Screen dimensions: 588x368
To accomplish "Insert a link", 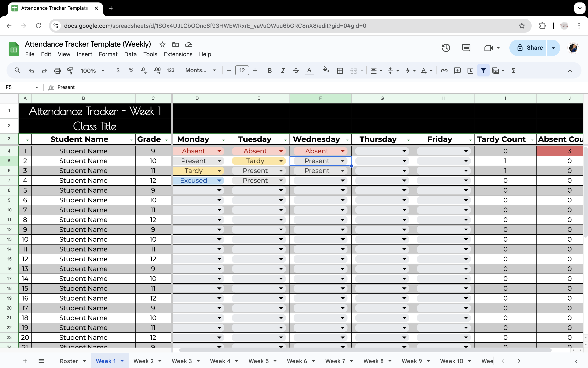I will 444,71.
